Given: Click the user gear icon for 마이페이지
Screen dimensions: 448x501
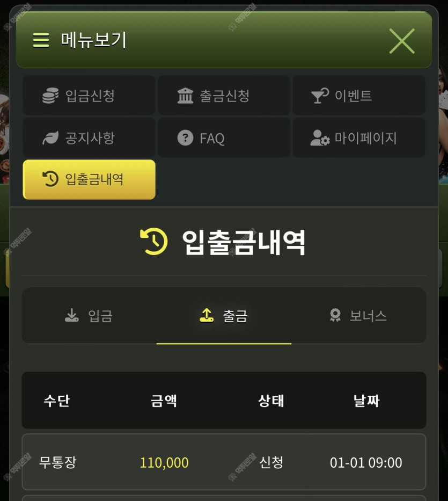Looking at the screenshot, I should 320,138.
